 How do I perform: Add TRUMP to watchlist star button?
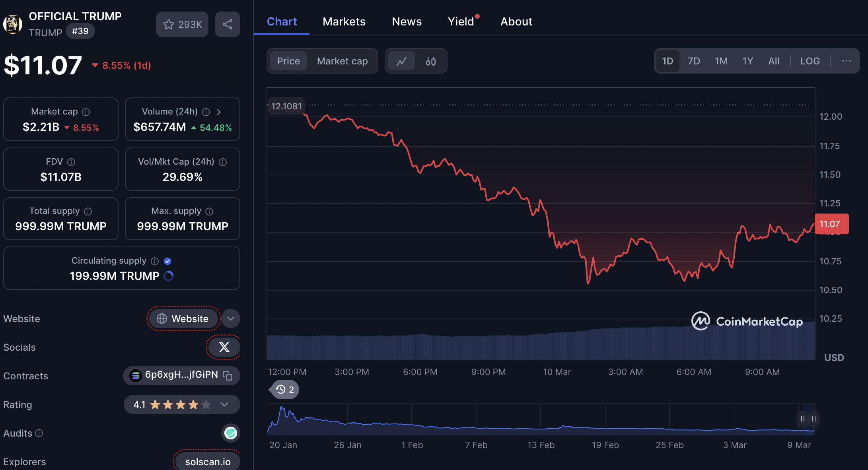(182, 24)
